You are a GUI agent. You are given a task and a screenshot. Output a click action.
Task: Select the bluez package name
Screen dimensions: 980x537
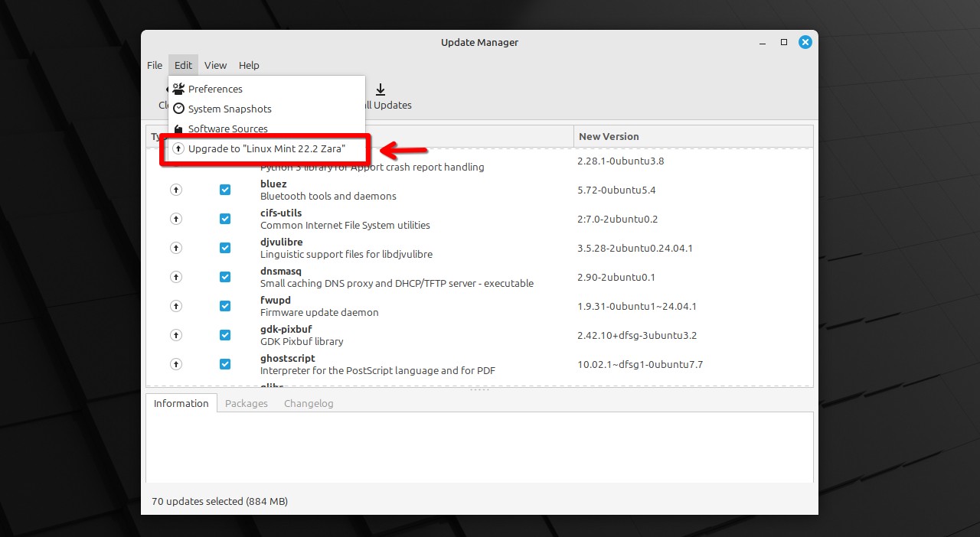click(x=273, y=184)
